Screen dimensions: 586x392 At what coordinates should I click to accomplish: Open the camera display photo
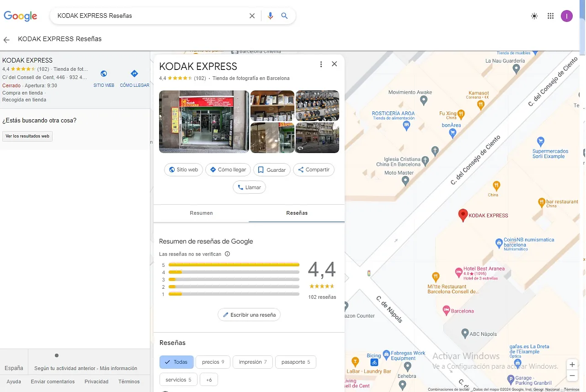pyautogui.click(x=317, y=106)
